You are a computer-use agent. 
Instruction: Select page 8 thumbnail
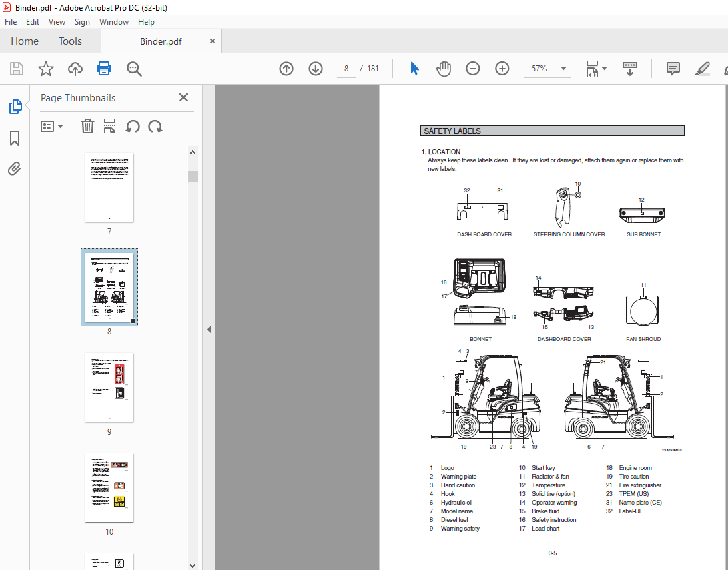109,287
